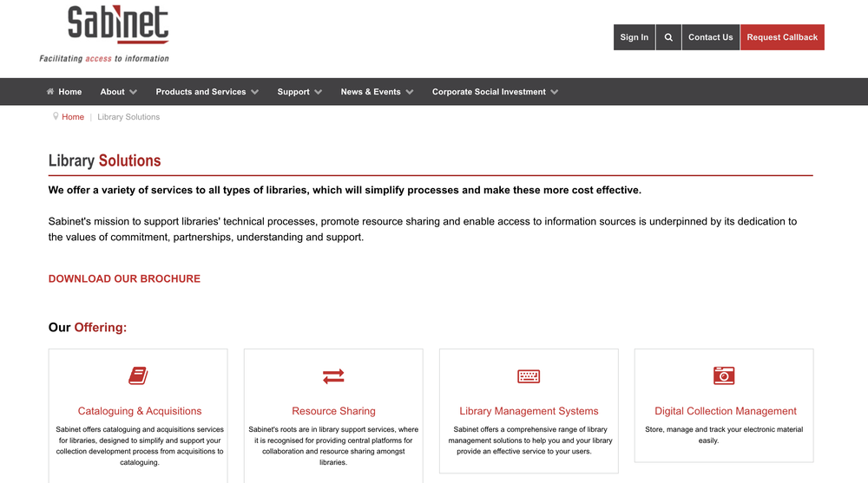868x483 pixels.
Task: Click the 'Our Offering:' heading
Action: pos(88,328)
